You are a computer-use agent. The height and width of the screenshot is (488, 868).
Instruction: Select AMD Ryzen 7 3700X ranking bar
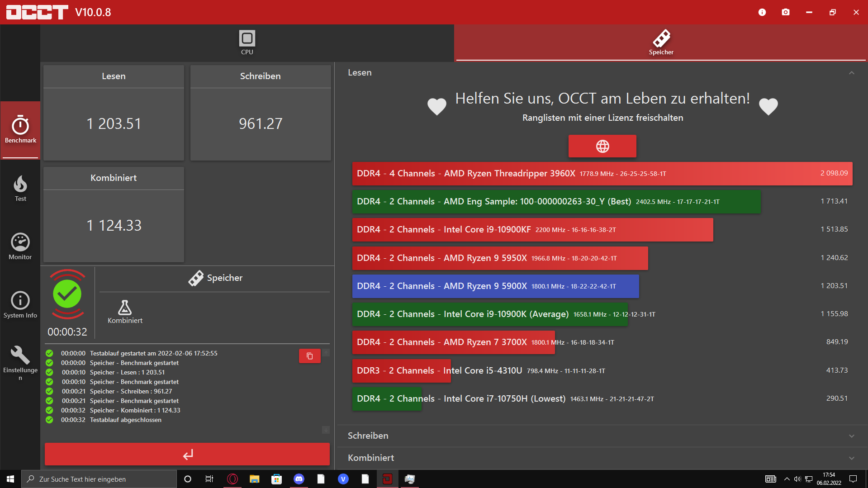pyautogui.click(x=453, y=342)
